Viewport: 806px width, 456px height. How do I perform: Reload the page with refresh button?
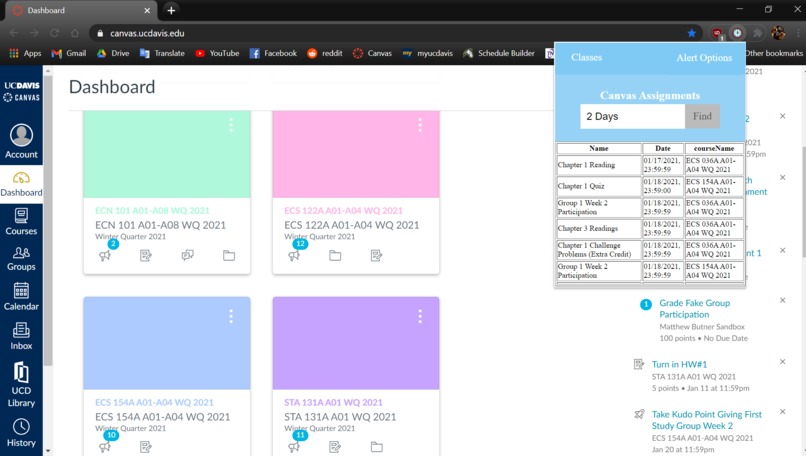[54, 33]
